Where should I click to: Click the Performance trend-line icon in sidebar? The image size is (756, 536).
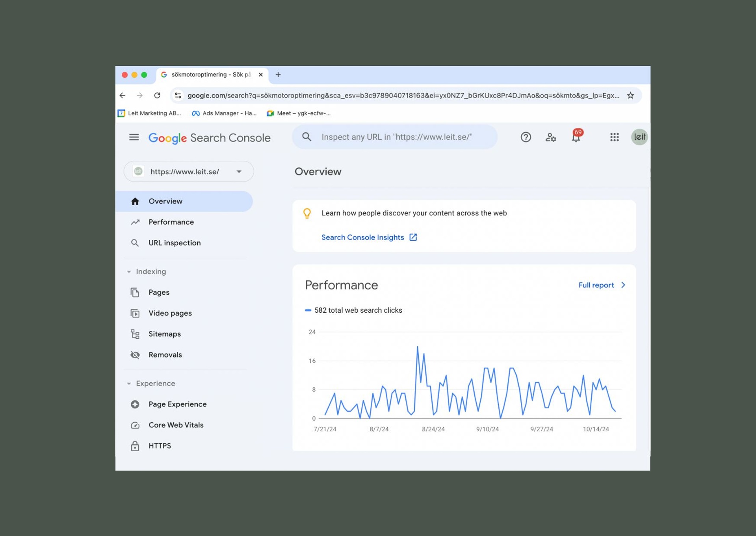point(135,222)
